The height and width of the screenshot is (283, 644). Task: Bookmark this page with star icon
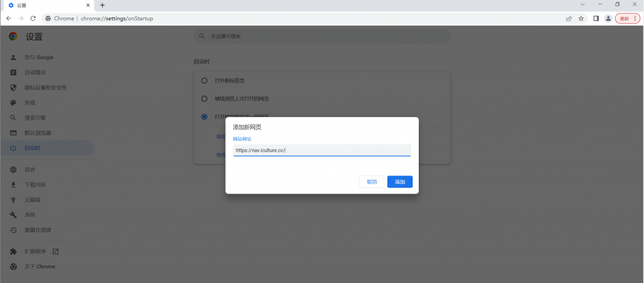tap(581, 18)
